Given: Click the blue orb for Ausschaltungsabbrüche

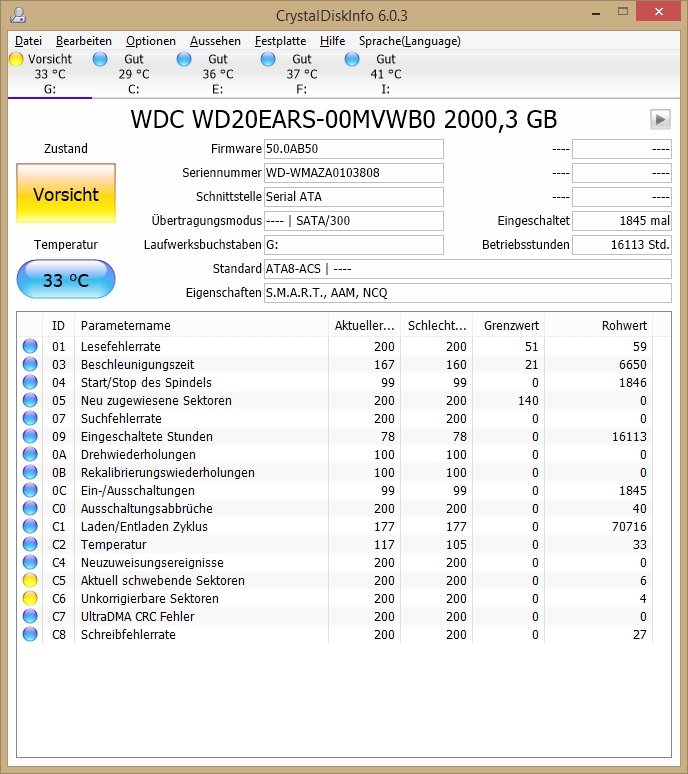Looking at the screenshot, I should [30, 508].
